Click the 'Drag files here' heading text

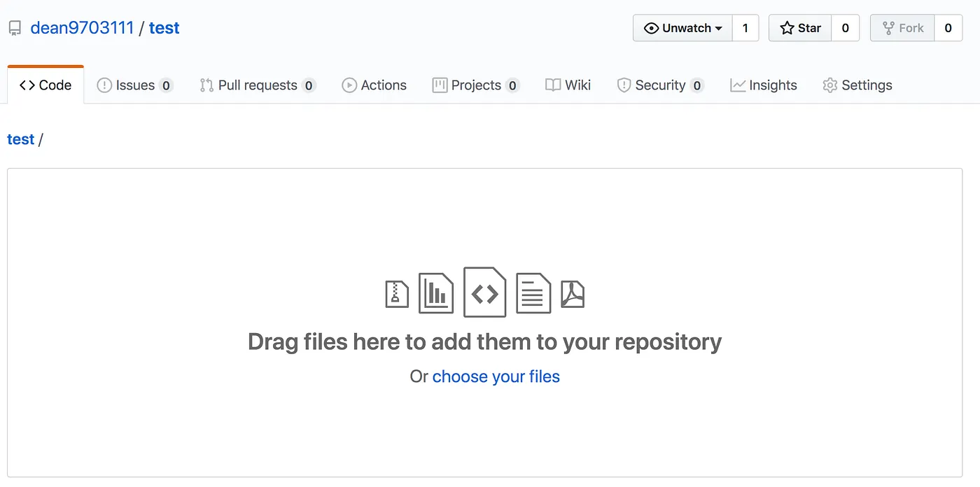point(484,342)
